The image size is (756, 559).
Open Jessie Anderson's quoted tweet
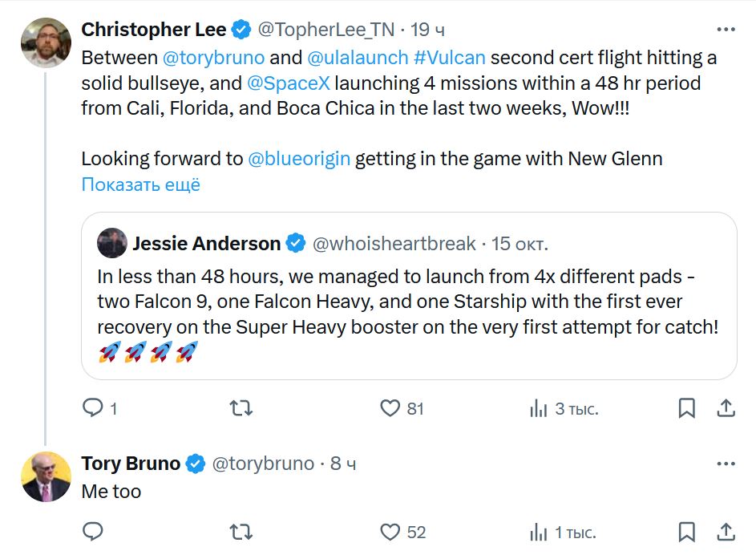(409, 313)
